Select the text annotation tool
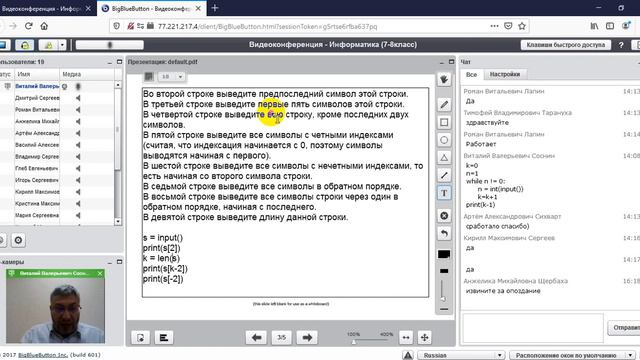Viewport: 640px width, 360px height. click(x=444, y=193)
